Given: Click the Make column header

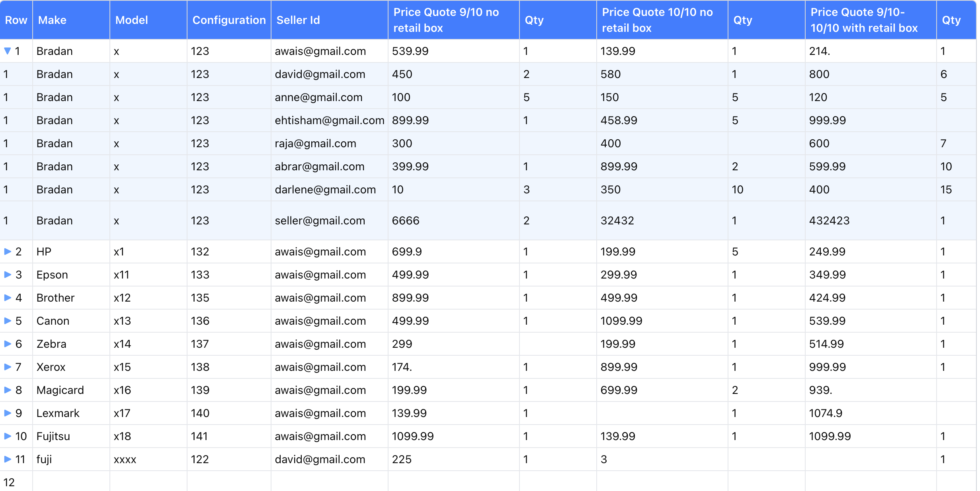Looking at the screenshot, I should 71,20.
